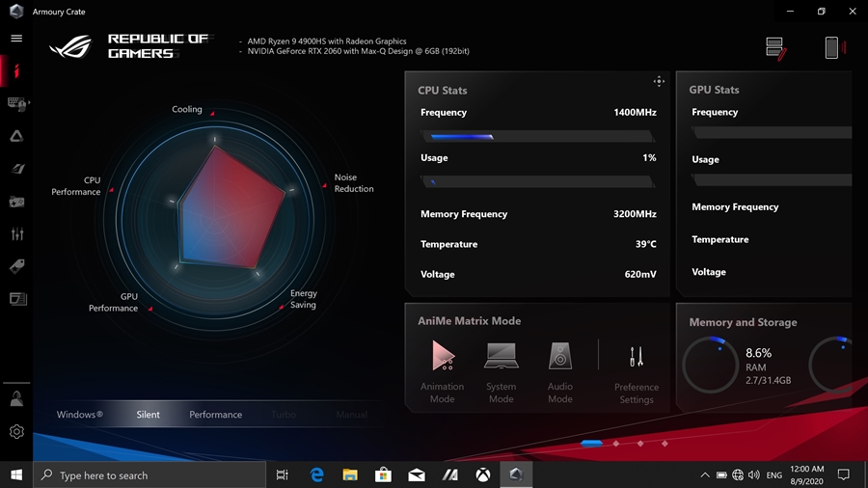Click the move handle on CPU Stats
Image resolution: width=868 pixels, height=488 pixels.
(659, 81)
